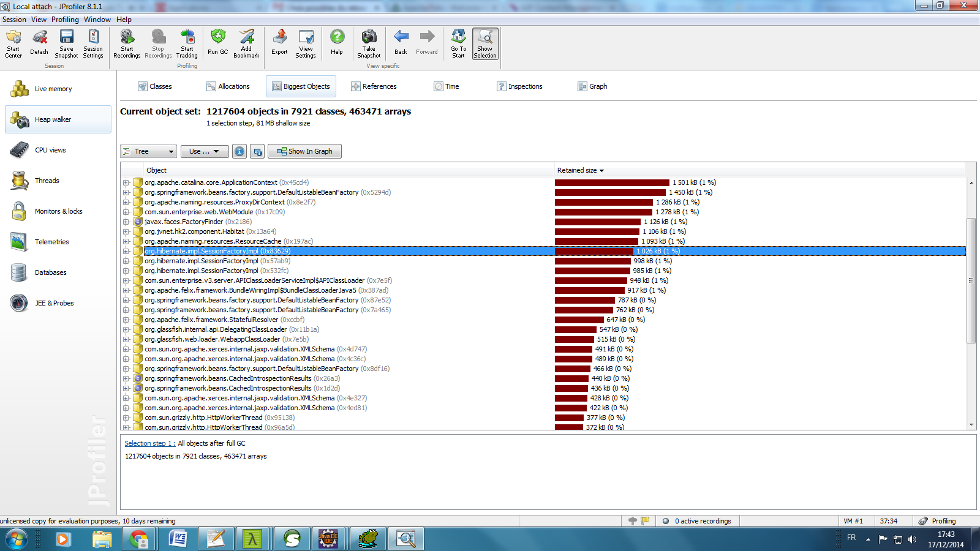Click Start Recordings icon
This screenshot has height=551, width=980.
(127, 43)
